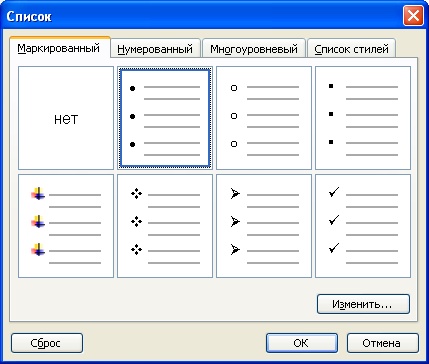Open the Список стилей tab

pos(352,49)
